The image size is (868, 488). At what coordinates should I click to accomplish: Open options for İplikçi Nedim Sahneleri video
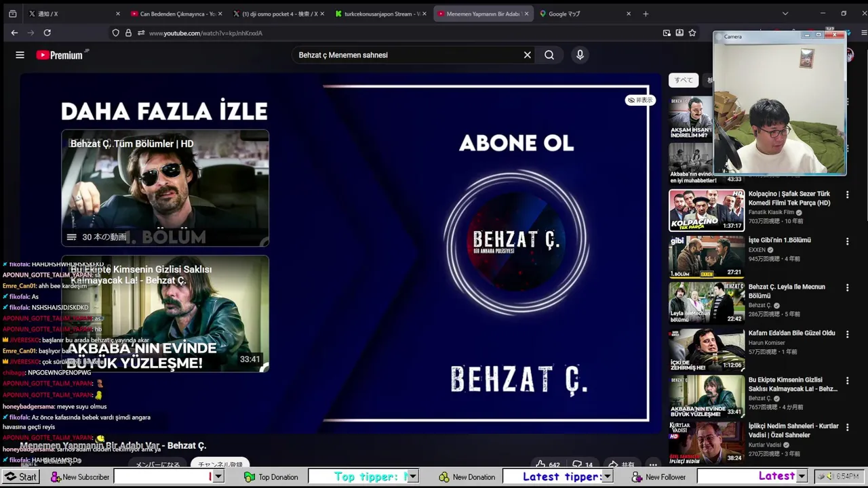click(x=847, y=427)
